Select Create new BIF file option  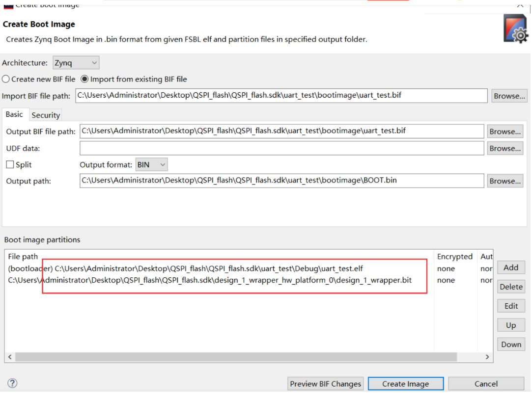pyautogui.click(x=6, y=79)
